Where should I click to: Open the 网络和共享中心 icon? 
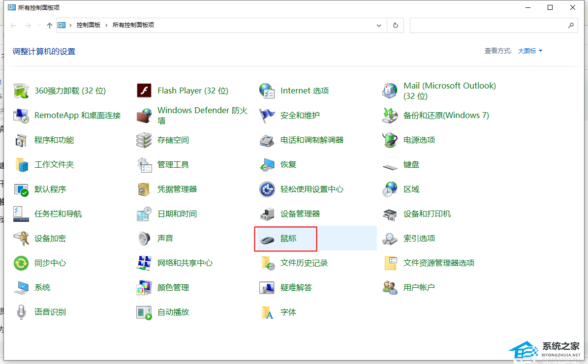[x=144, y=263]
